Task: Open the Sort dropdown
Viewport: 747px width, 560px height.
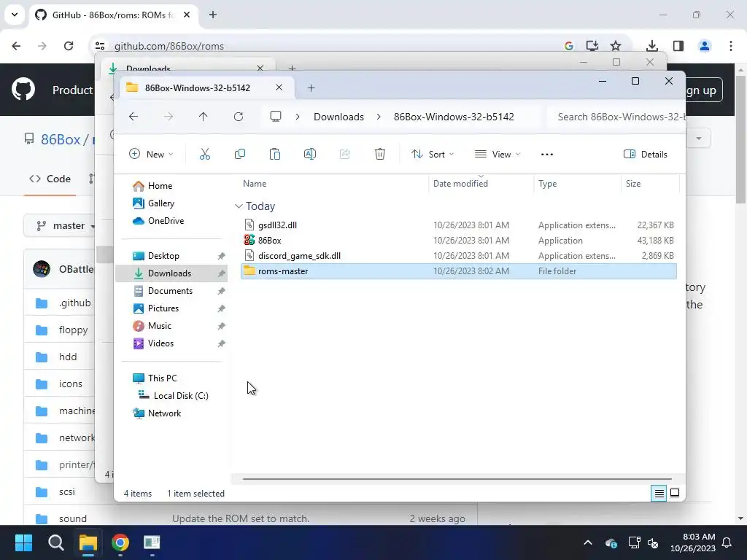Action: [x=433, y=155]
